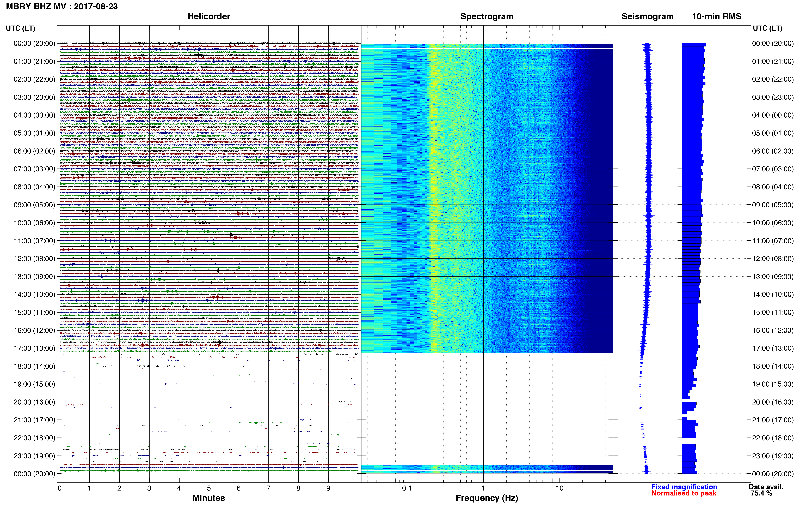
Task: Click the Frequency (Hz) axis label
Action: (x=487, y=498)
